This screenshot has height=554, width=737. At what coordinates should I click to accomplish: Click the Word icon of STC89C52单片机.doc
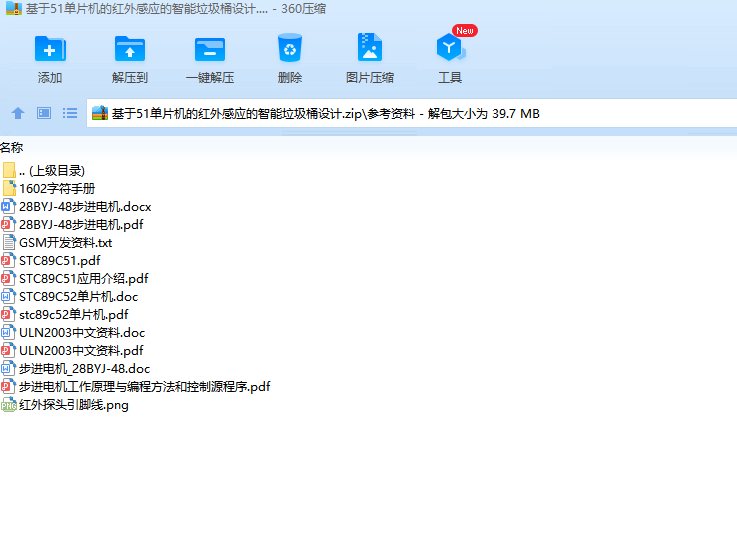click(8, 297)
